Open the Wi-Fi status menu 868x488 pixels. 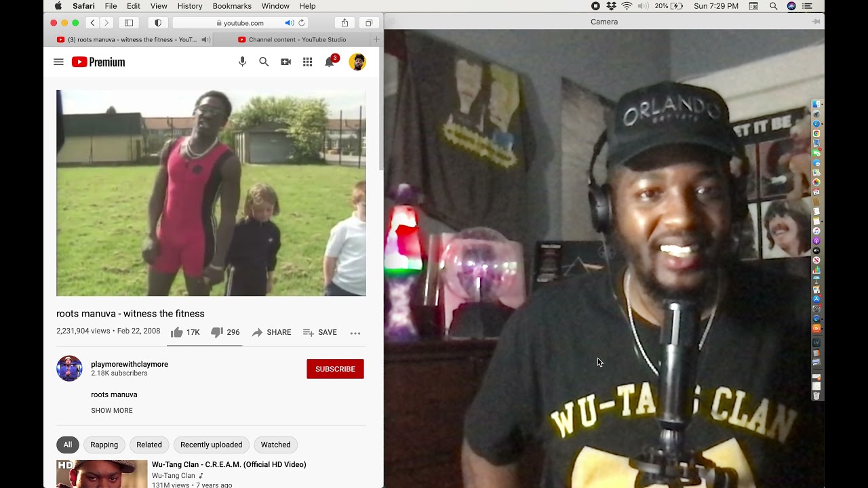click(627, 6)
